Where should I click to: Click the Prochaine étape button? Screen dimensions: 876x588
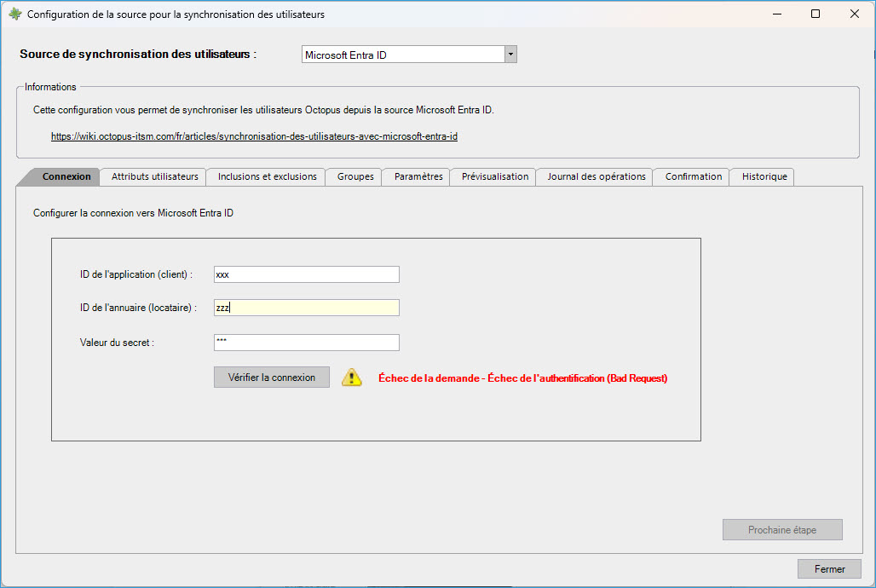782,530
